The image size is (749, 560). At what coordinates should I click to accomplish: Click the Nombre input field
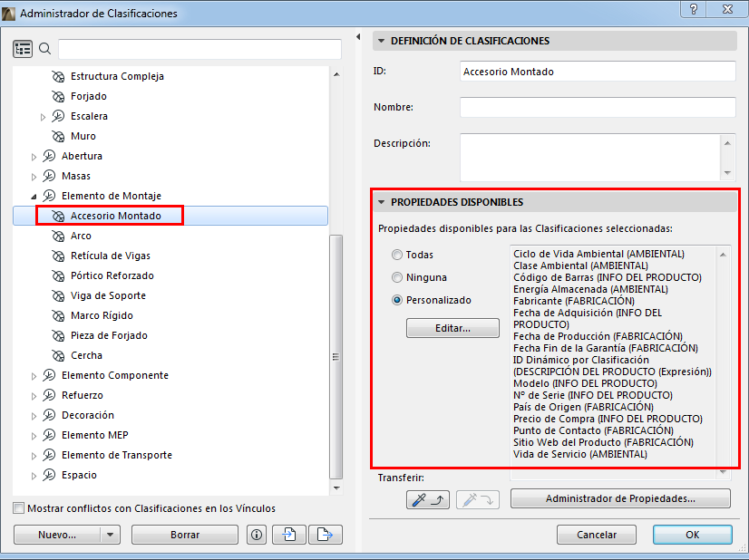[x=598, y=108]
